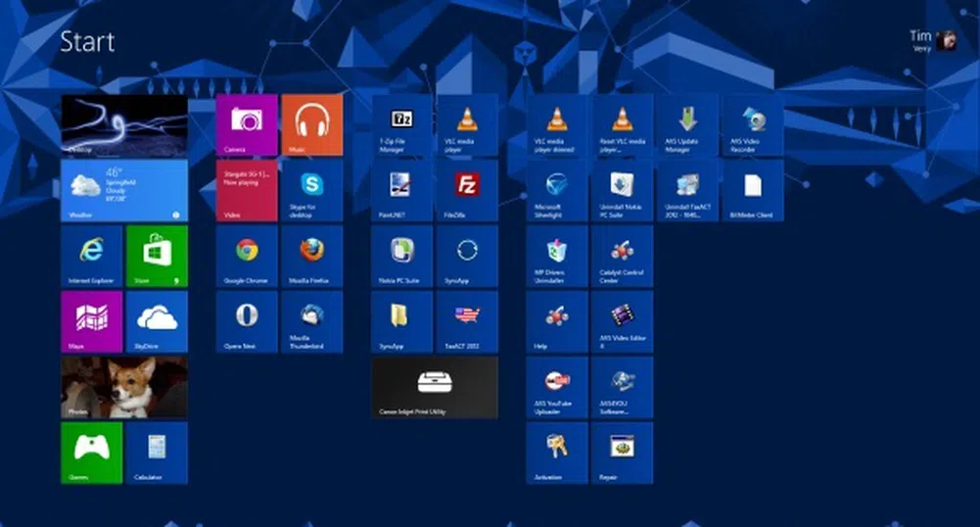Viewport: 980px width, 527px height.
Task: Launch the Opera Next tile
Action: pos(247,322)
